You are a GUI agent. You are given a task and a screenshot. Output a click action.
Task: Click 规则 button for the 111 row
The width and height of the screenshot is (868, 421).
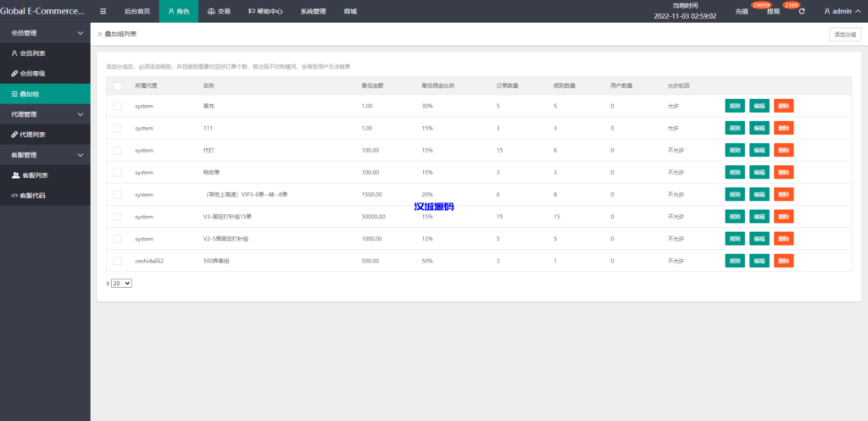click(734, 128)
